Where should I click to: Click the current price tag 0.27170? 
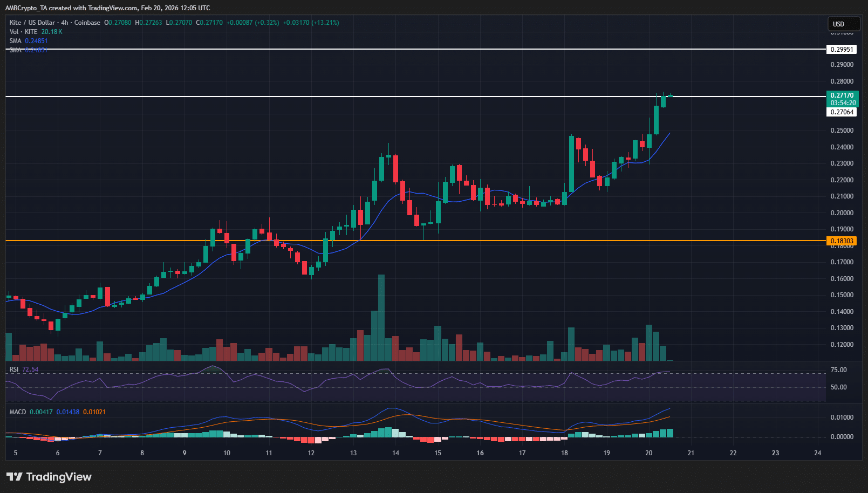pos(843,95)
